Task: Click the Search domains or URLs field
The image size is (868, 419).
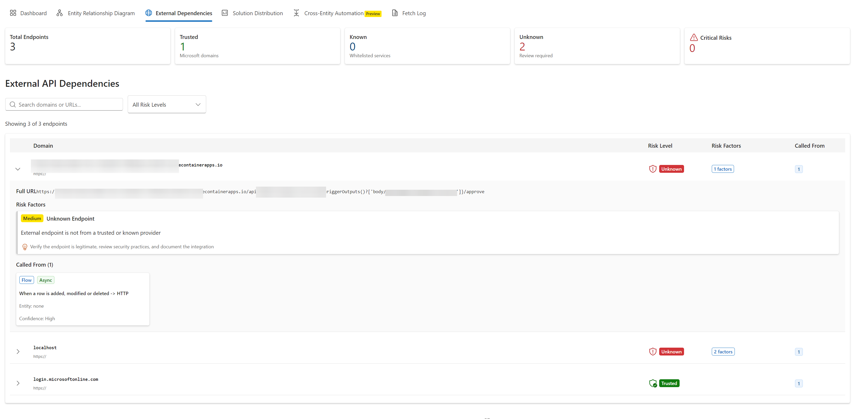Action: pyautogui.click(x=64, y=104)
